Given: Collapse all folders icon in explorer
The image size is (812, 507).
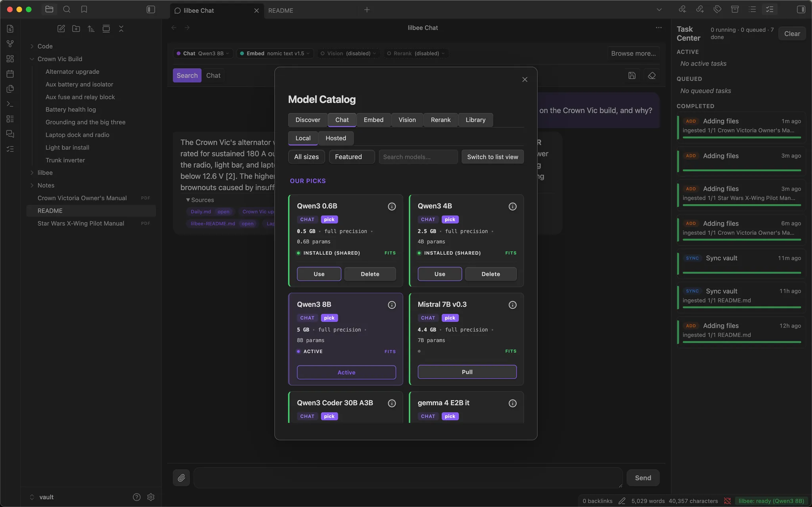Looking at the screenshot, I should (121, 29).
